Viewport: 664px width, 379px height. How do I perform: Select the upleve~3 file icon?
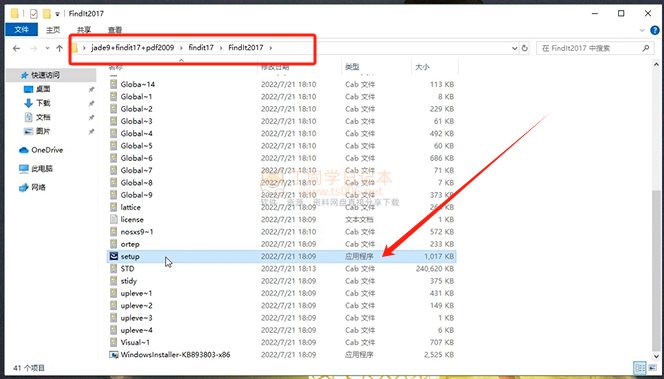click(113, 318)
